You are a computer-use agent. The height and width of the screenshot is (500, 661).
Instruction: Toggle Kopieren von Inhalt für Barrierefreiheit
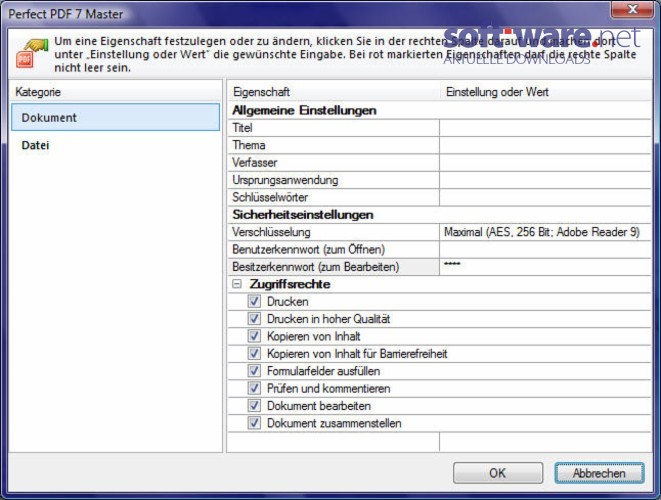pyautogui.click(x=254, y=353)
